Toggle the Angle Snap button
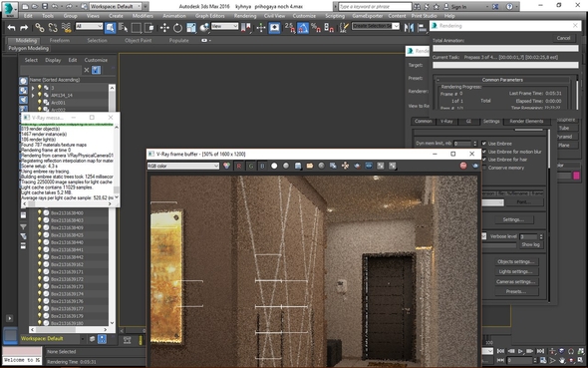The height and width of the screenshot is (368, 588). (x=303, y=27)
